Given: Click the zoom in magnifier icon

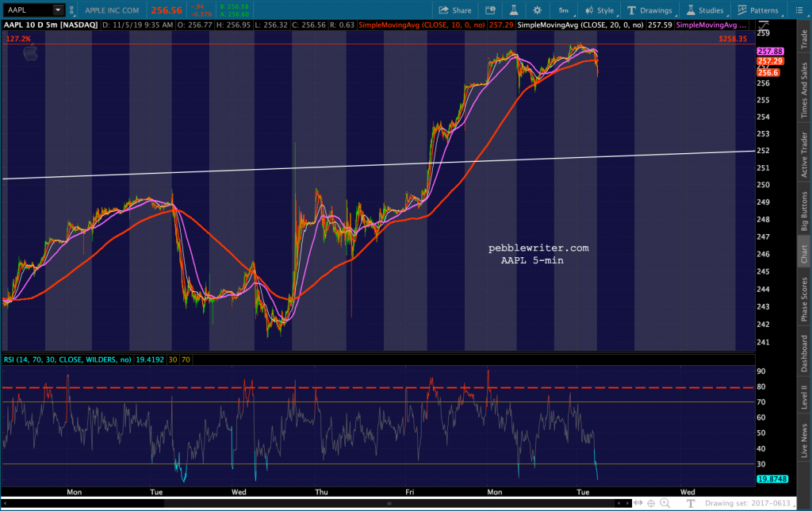Looking at the screenshot, I should click(665, 503).
